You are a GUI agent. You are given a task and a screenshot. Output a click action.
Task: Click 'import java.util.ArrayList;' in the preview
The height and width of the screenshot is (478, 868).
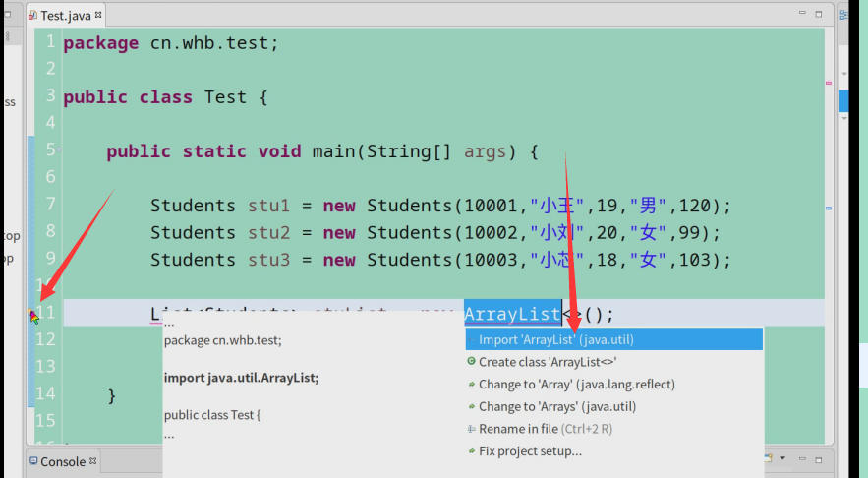pos(242,378)
